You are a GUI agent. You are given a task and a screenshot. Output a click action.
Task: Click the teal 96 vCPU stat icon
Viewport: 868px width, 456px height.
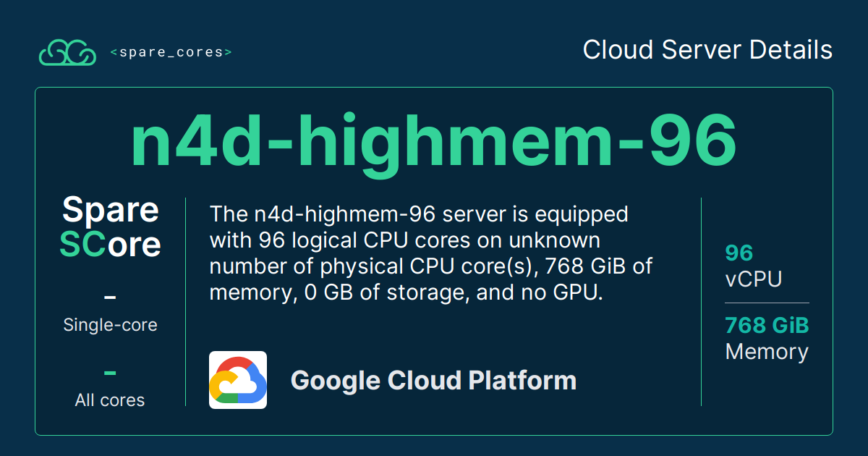pyautogui.click(x=739, y=253)
